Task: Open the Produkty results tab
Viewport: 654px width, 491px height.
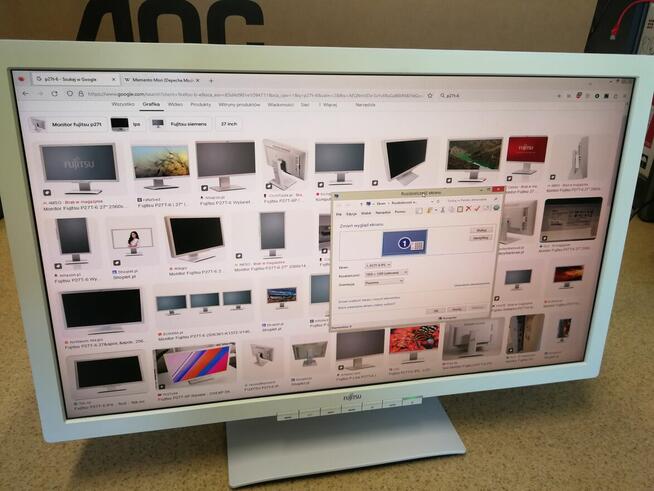Action: click(201, 105)
